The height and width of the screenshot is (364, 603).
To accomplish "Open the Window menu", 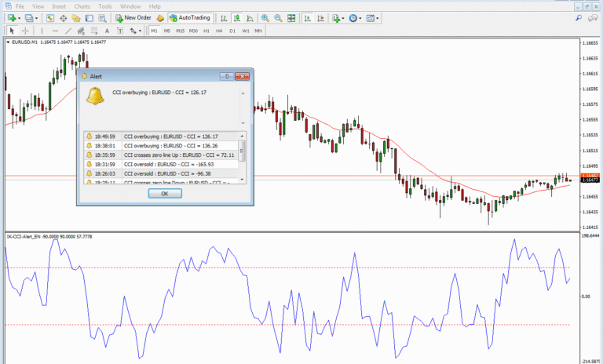I will (x=130, y=6).
